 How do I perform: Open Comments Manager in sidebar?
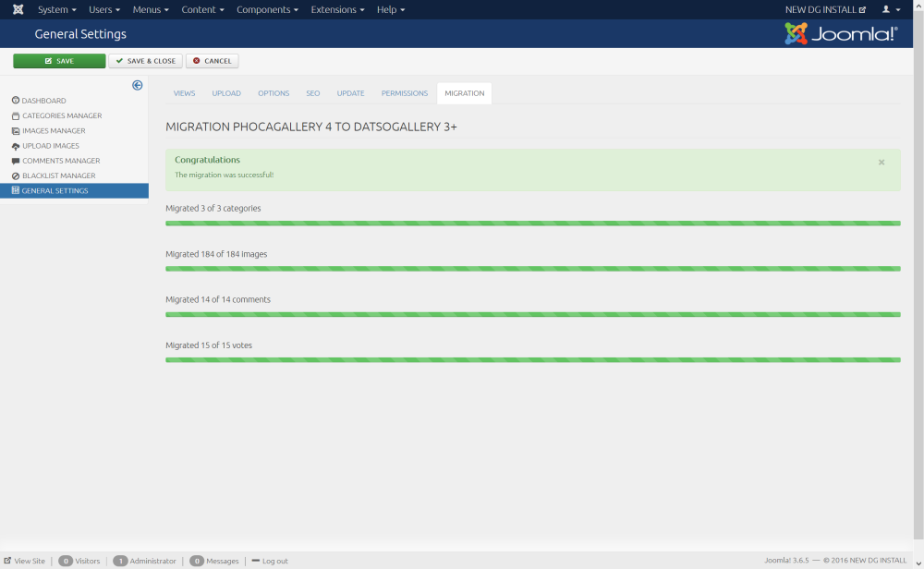pyautogui.click(x=61, y=161)
